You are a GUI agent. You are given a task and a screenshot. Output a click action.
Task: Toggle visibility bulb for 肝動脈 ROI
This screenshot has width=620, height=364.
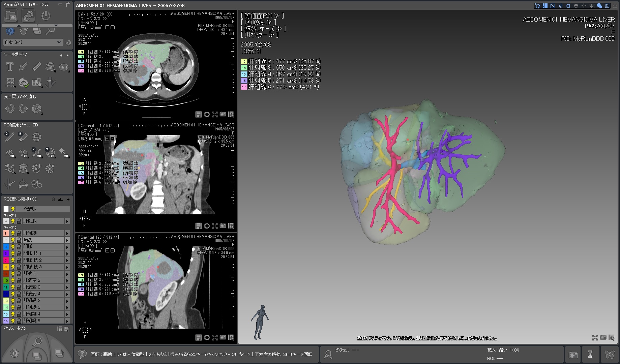(x=13, y=221)
